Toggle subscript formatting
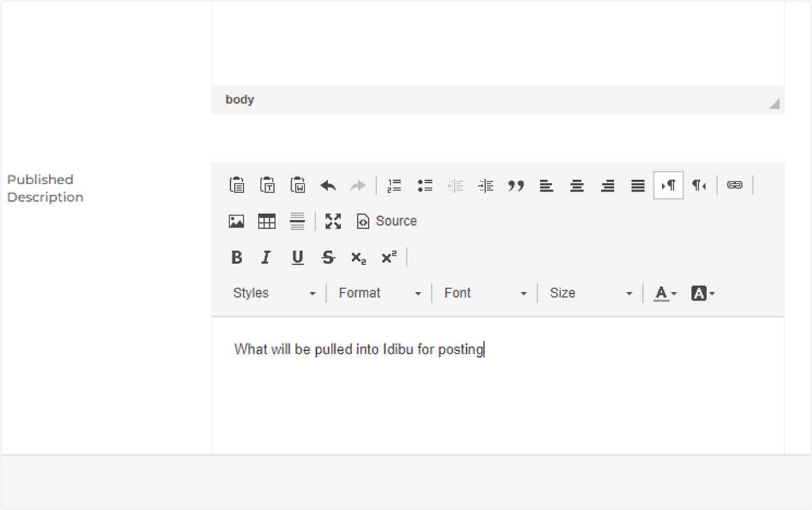Image resolution: width=812 pixels, height=510 pixels. [x=359, y=257]
